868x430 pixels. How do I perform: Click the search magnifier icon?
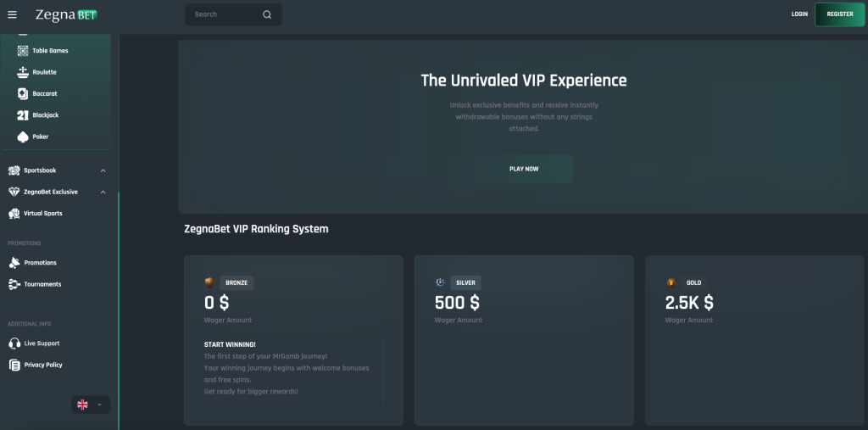coord(267,14)
